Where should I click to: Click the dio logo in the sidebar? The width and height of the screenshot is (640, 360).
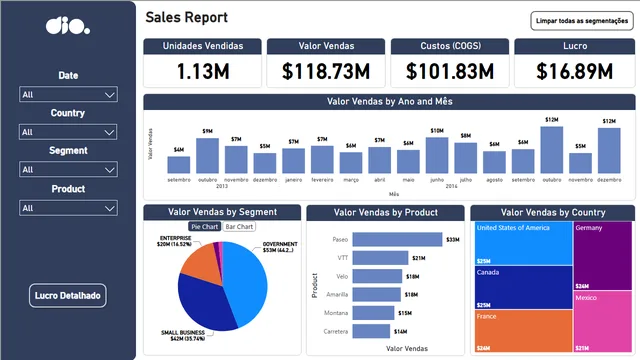tap(68, 26)
